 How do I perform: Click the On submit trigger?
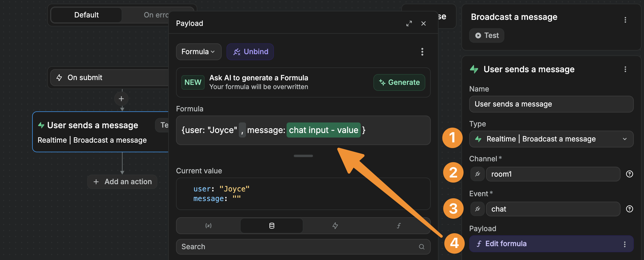(110, 78)
